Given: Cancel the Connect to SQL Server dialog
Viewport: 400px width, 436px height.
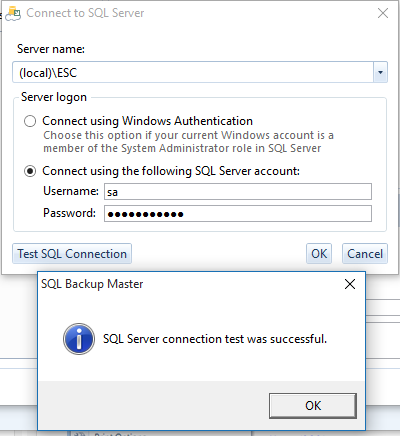Looking at the screenshot, I should coord(365,254).
